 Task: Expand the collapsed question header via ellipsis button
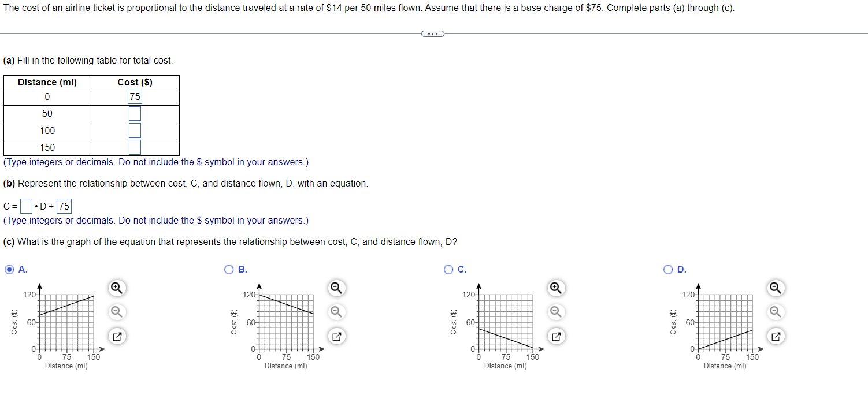[433, 33]
